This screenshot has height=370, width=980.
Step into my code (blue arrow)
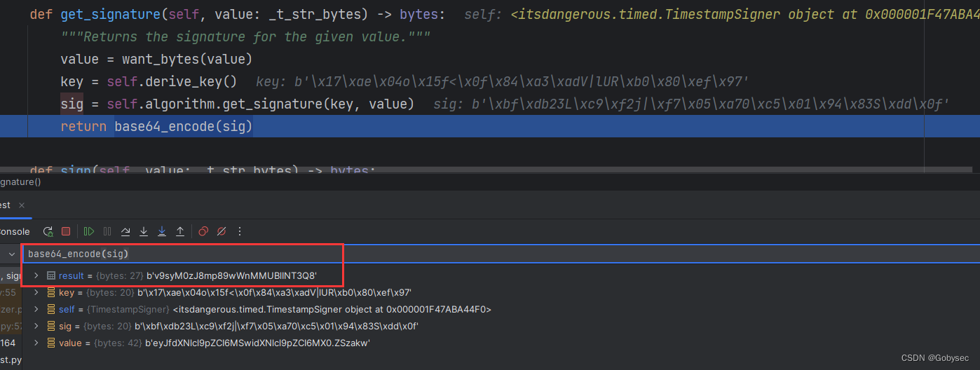click(162, 231)
